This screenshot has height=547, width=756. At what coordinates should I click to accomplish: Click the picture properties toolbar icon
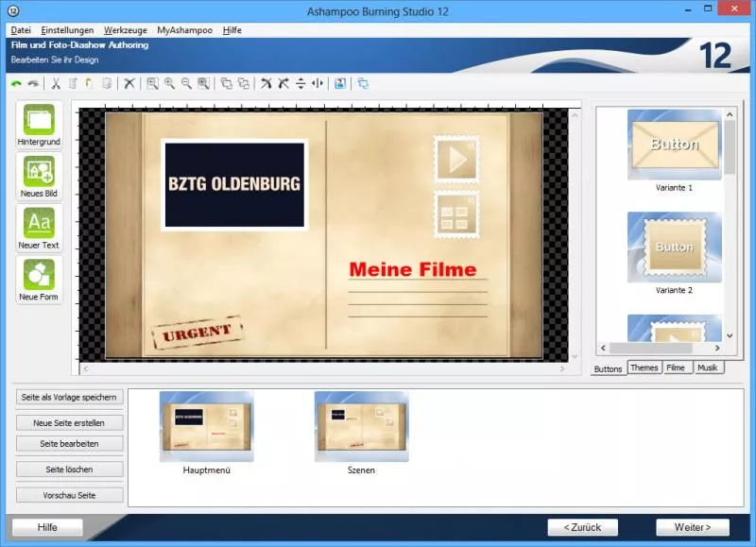click(340, 84)
